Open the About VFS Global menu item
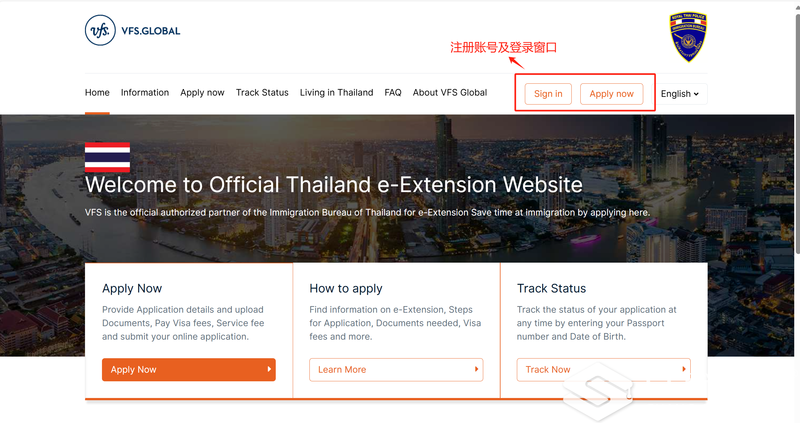The image size is (800, 423). point(450,93)
